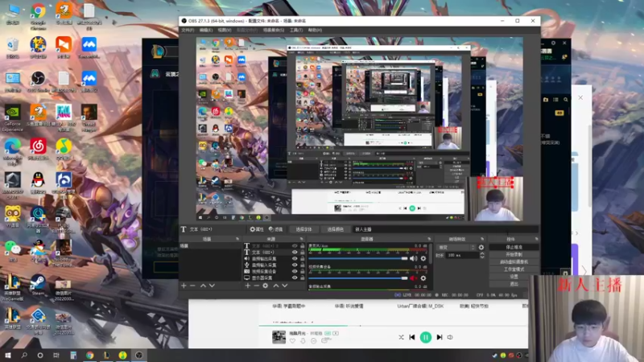
Task: Pop out the Scene Transitions dock panel
Action: pos(482,239)
